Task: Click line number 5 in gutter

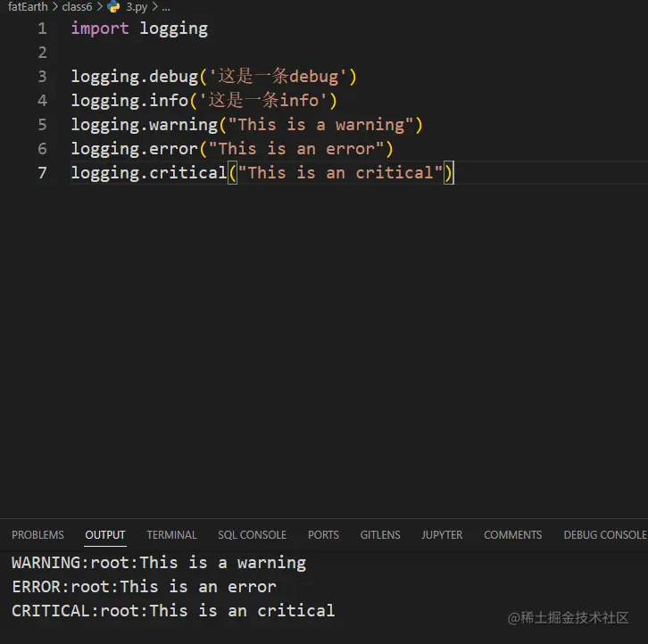Action: pyautogui.click(x=42, y=125)
